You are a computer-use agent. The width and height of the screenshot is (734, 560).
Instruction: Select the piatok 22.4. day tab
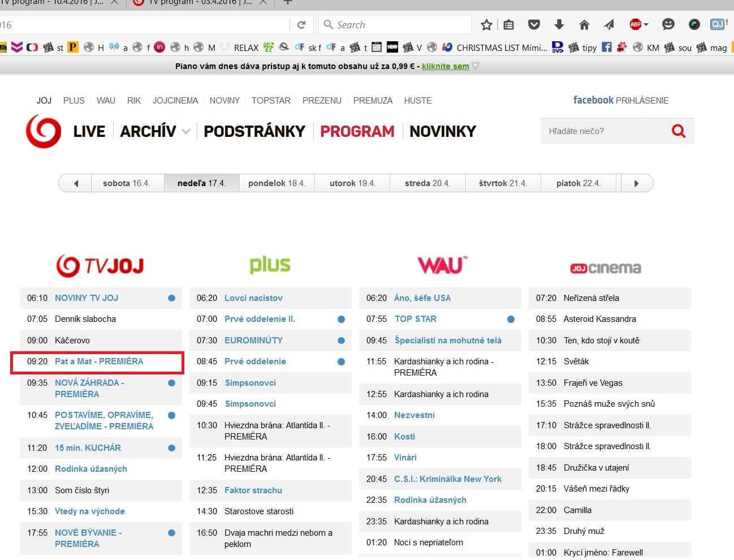[579, 183]
